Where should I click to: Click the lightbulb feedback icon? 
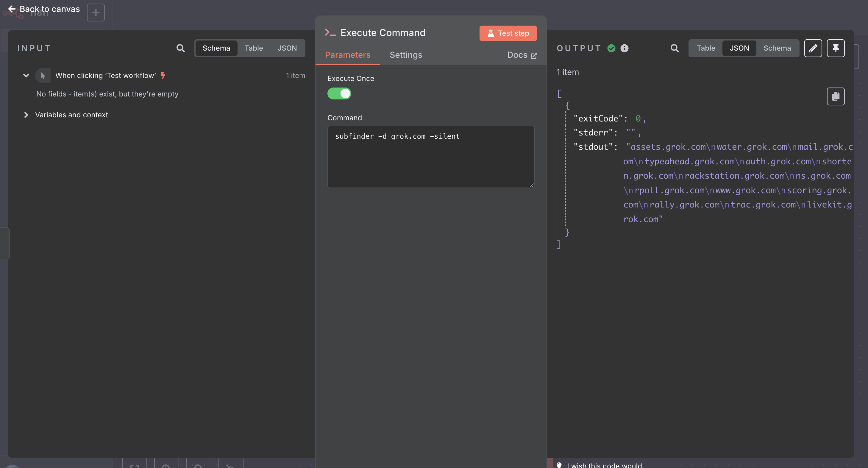click(x=559, y=465)
